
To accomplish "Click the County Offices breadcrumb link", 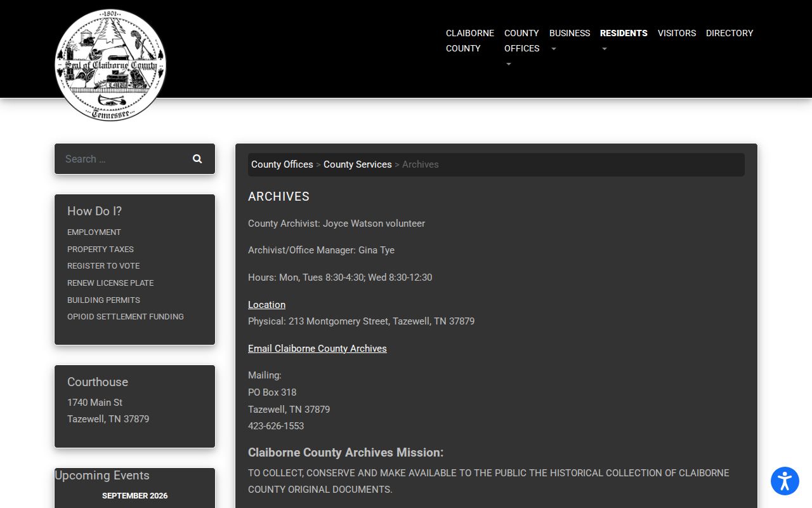I will click(x=282, y=164).
